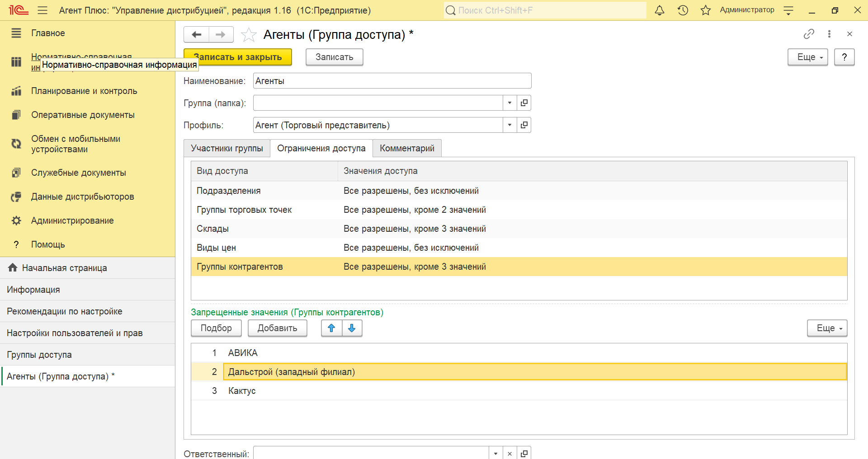
Task: Click Записать button
Action: pyautogui.click(x=335, y=57)
